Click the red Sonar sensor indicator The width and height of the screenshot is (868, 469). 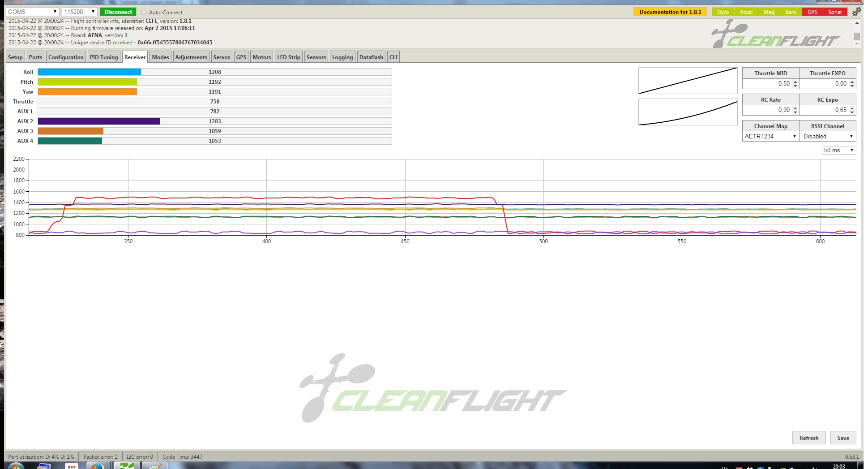tap(835, 12)
